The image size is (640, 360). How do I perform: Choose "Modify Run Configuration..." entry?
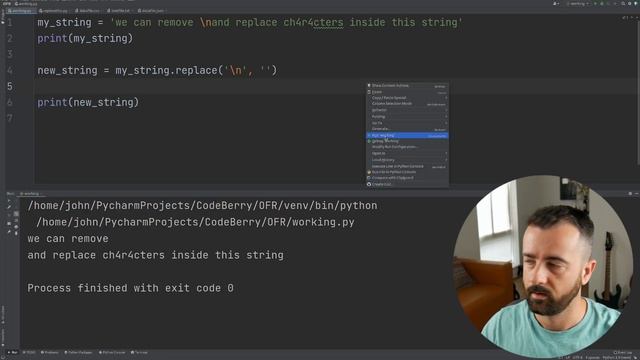tap(407, 147)
